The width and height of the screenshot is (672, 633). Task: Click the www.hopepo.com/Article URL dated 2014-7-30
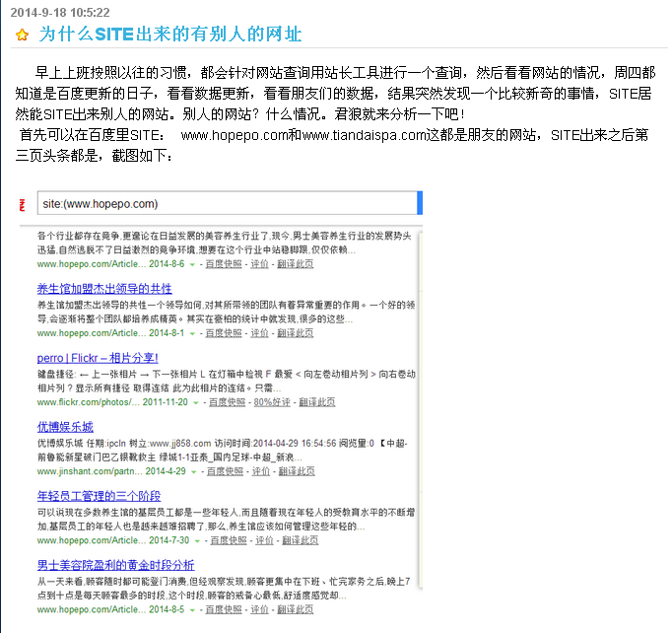pyautogui.click(x=92, y=540)
